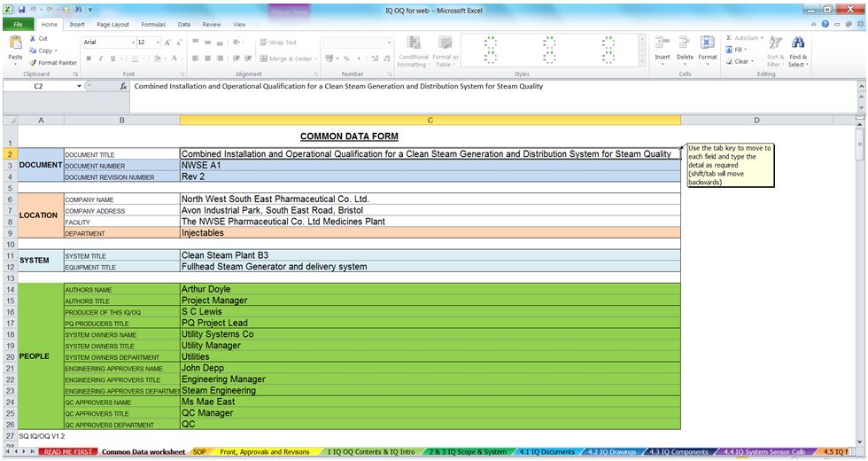Expand the AutoSum dropdown arrow
Image resolution: width=868 pixels, height=461 pixels.
(763, 38)
